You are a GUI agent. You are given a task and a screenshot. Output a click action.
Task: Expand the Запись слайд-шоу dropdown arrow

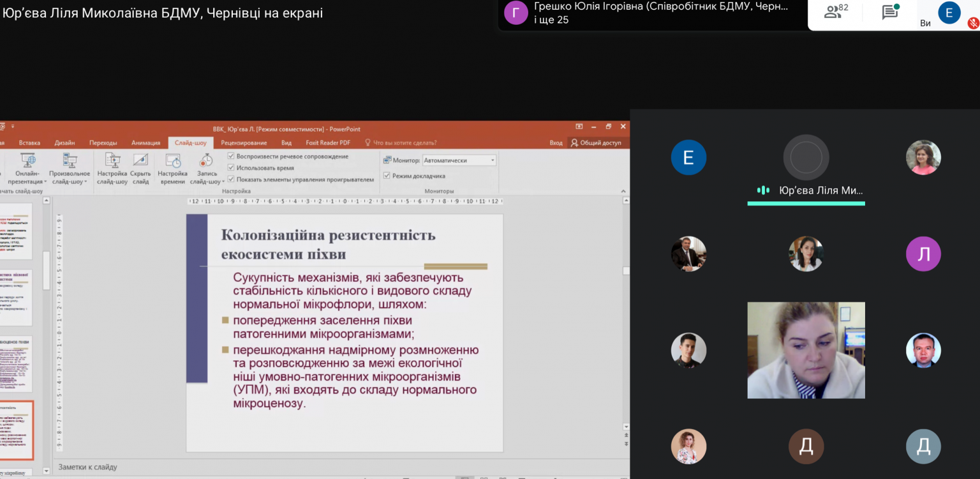(223, 182)
